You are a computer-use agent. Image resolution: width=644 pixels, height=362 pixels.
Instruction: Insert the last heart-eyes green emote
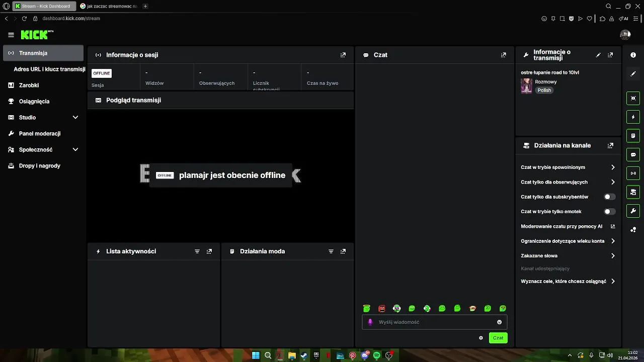[503, 308]
